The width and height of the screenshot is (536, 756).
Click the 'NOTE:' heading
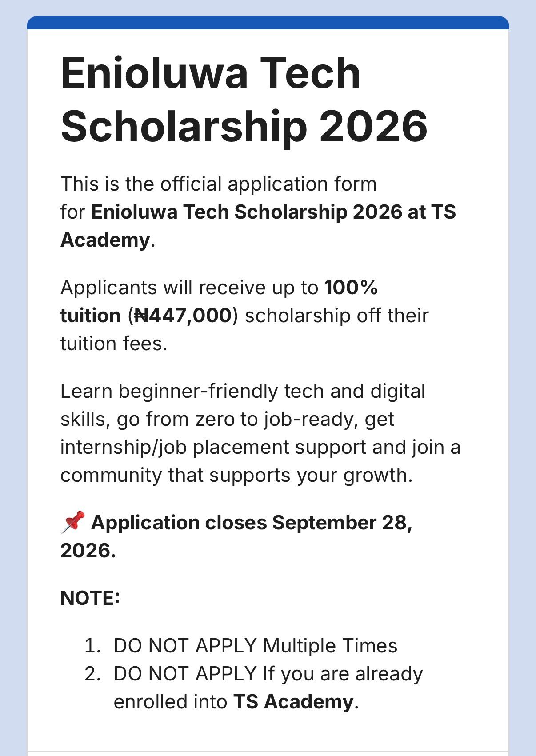coord(90,598)
